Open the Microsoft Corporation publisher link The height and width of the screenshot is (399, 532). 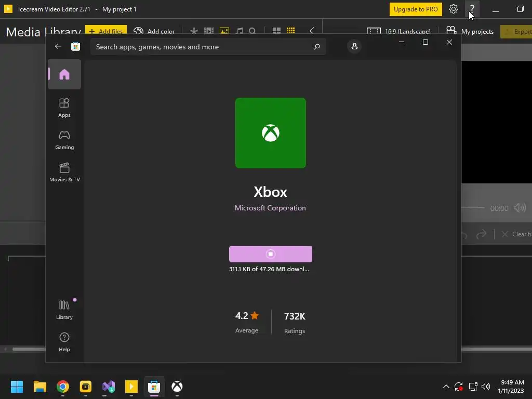coord(270,208)
